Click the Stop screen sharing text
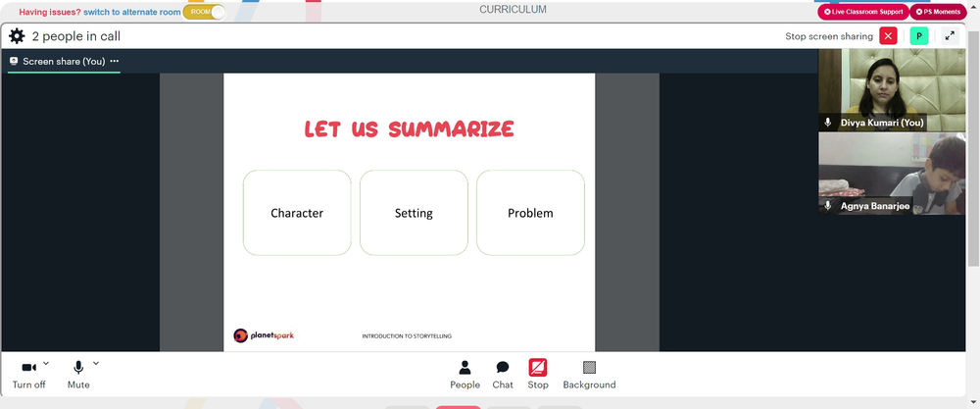Viewport: 980px width, 409px height. (x=829, y=36)
